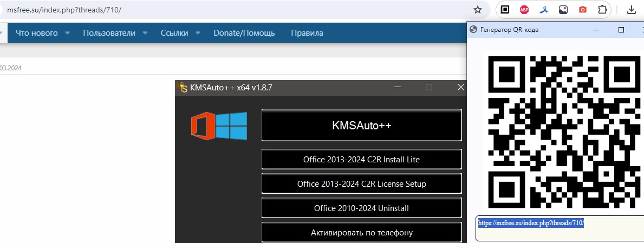Image resolution: width=644 pixels, height=243 pixels.
Task: Minimize the KMSAuto++ window
Action: tap(397, 87)
